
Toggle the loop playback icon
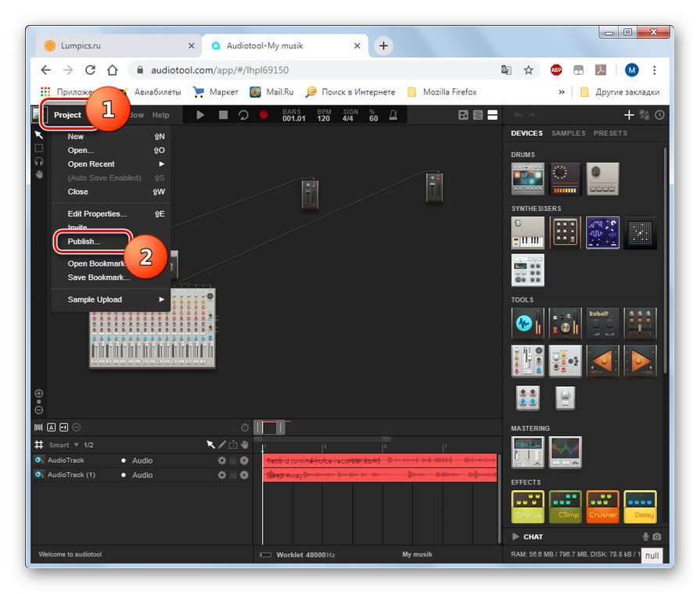coord(243,115)
